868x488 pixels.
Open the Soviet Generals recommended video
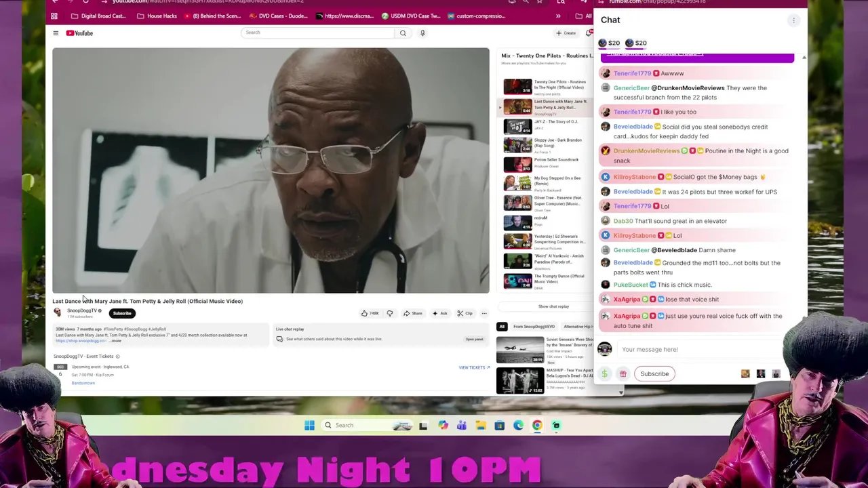(x=545, y=350)
